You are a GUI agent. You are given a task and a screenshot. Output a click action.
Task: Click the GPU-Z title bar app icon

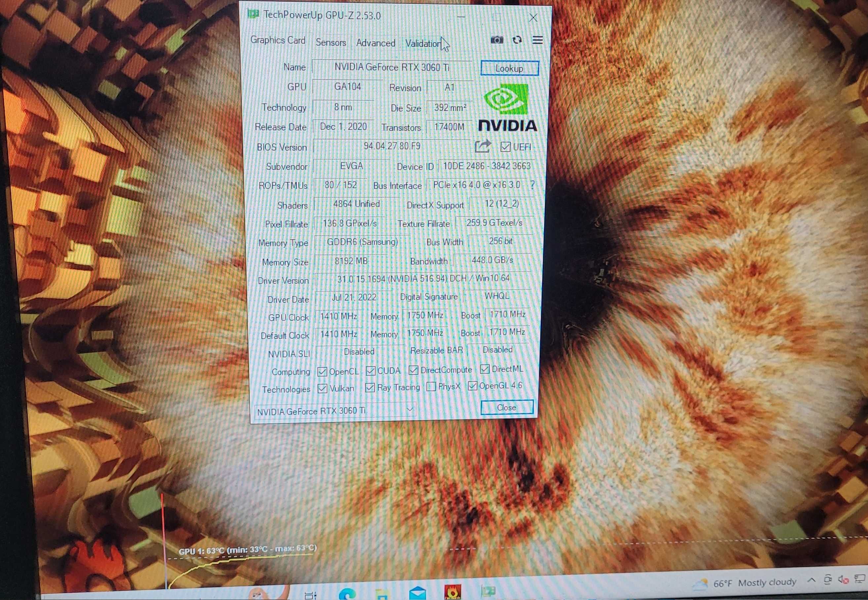(x=253, y=14)
